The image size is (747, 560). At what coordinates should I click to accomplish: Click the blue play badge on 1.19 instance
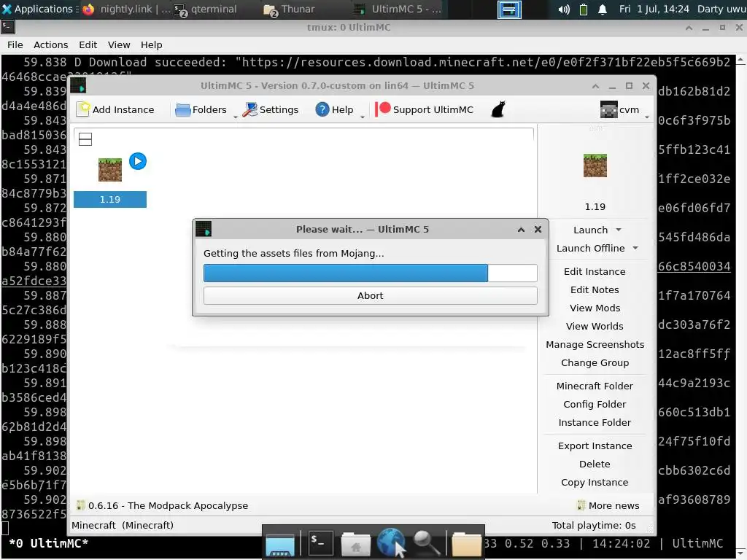pyautogui.click(x=138, y=161)
